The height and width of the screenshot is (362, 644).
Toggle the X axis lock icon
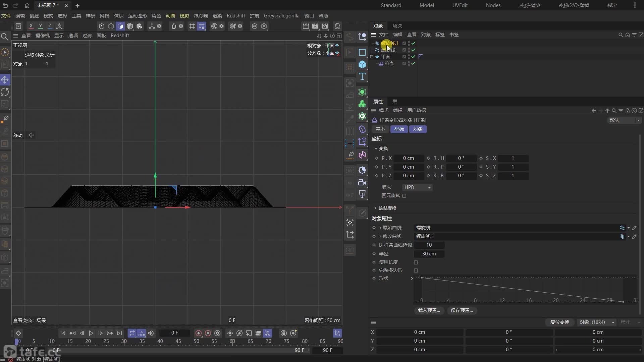point(31,26)
